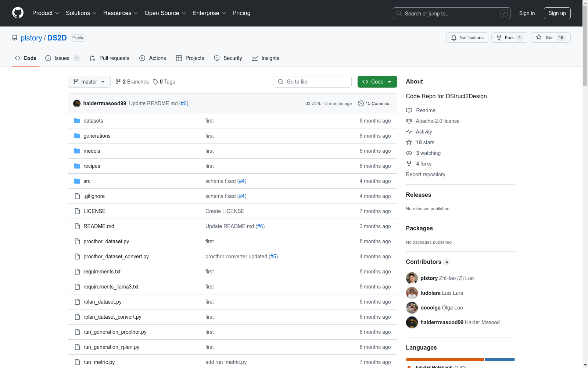Open requirements_llama3.txt file

click(111, 287)
